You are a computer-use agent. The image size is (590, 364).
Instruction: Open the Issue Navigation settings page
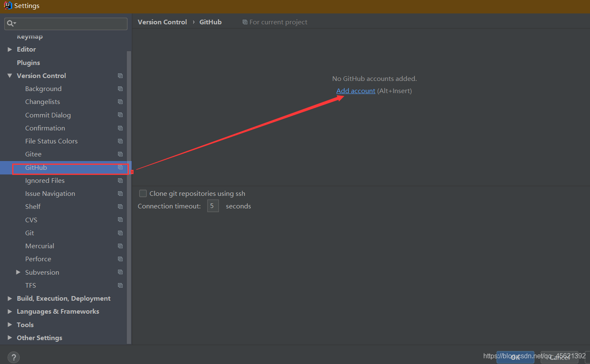click(x=50, y=194)
